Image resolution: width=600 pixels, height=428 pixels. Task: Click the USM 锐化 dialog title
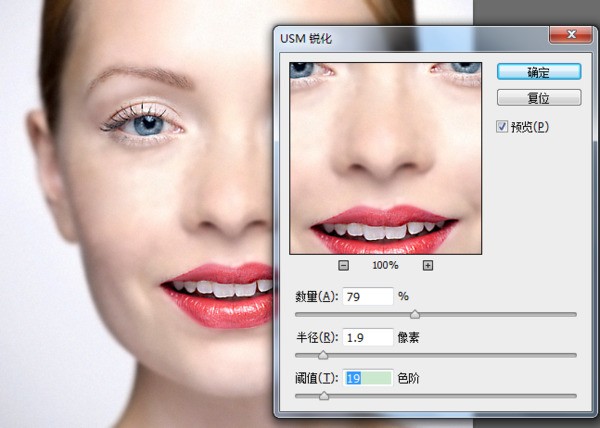[306, 39]
